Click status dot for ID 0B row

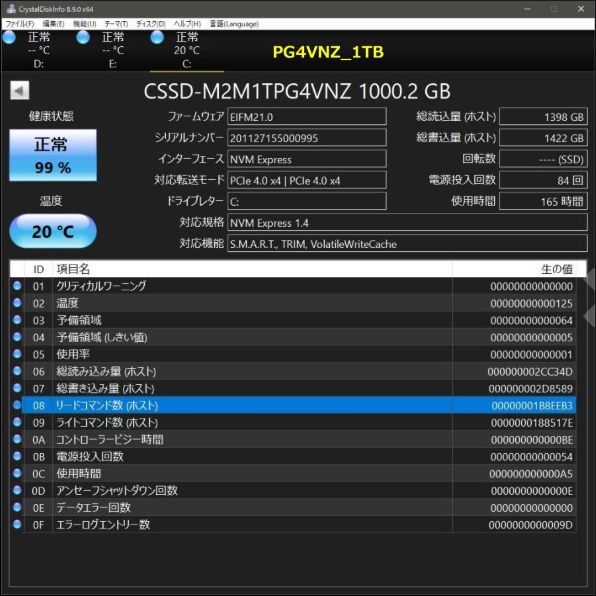tap(17, 456)
